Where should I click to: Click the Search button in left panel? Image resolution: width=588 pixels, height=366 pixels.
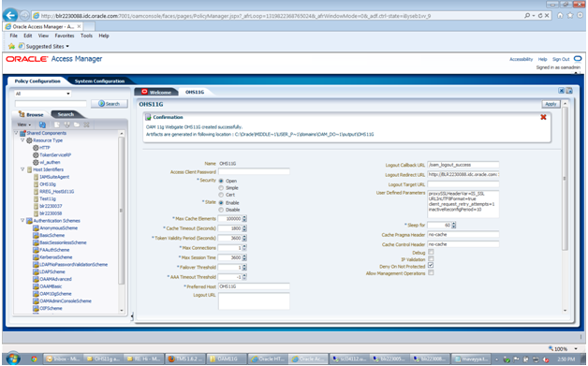pyautogui.click(x=109, y=104)
